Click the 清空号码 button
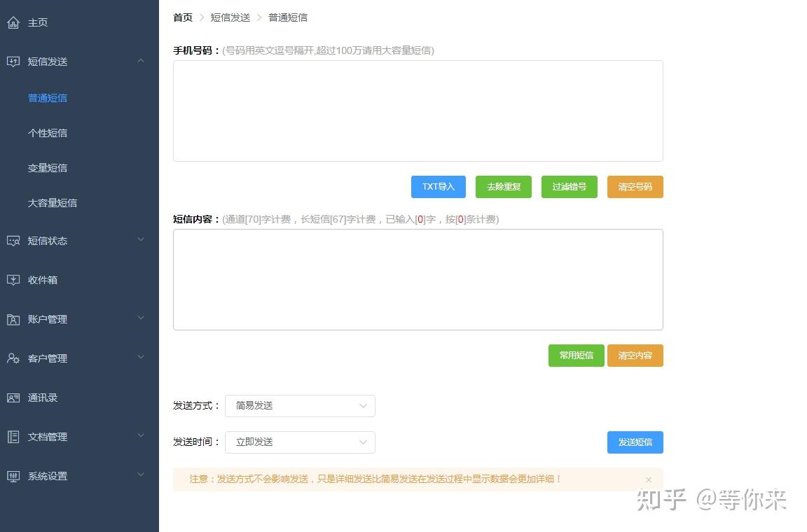Screen dimensions: 807x532 635,187
